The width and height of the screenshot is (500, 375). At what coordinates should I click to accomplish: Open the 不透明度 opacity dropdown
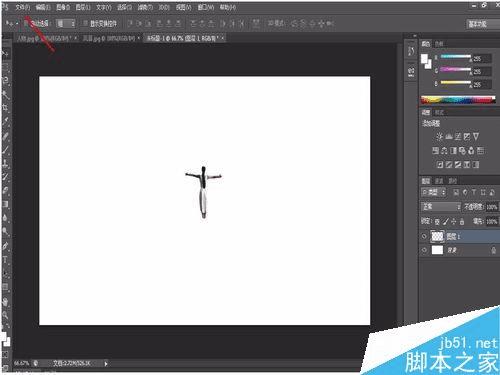[492, 207]
